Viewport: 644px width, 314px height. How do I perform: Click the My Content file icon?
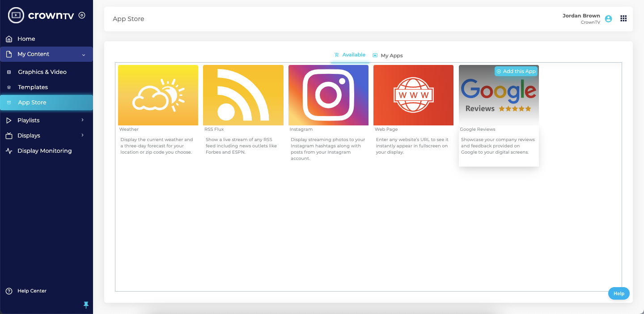click(x=9, y=54)
